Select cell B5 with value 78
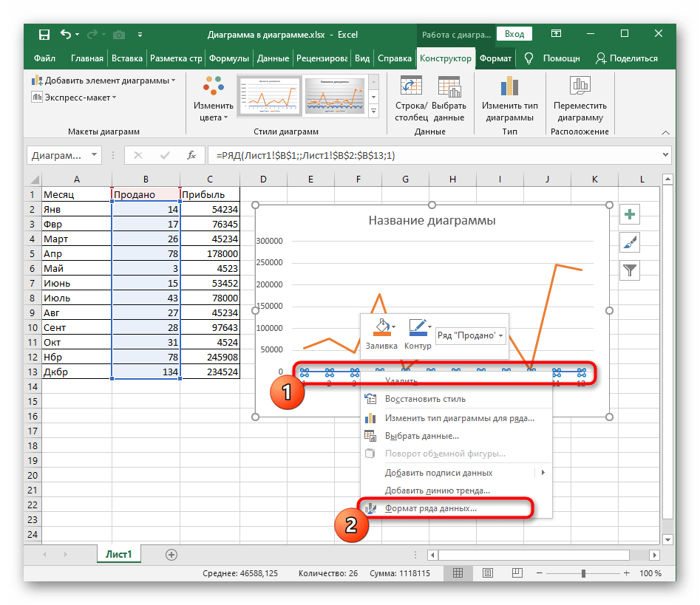700x605 pixels. pos(146,253)
